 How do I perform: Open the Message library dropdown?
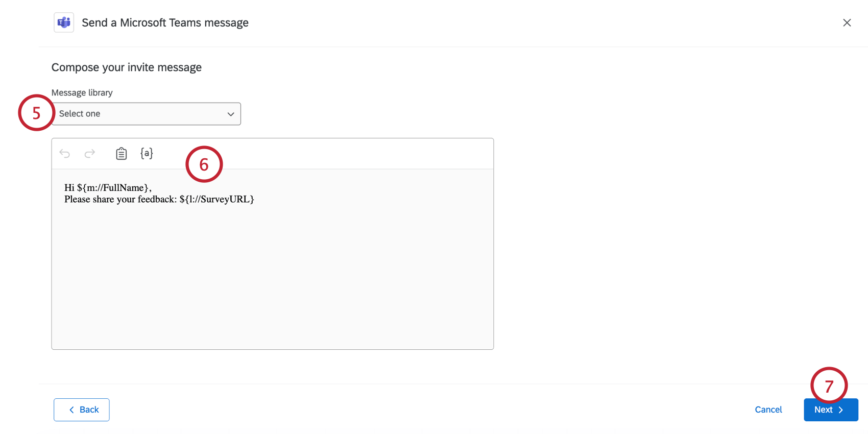click(146, 113)
